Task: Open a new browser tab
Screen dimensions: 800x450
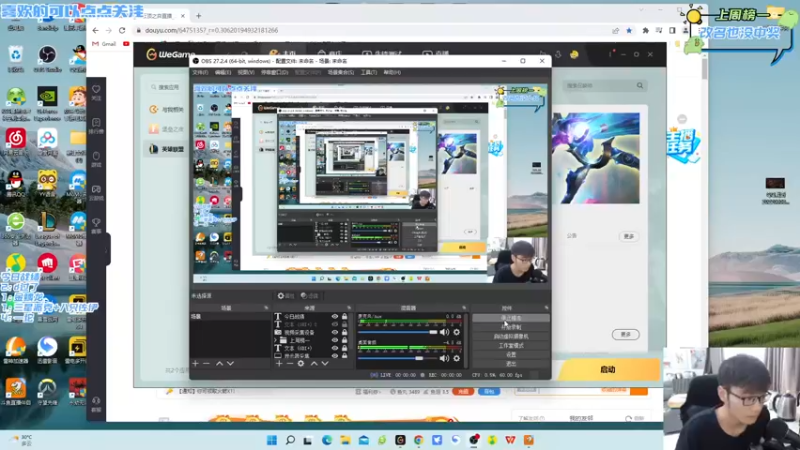Action: [x=198, y=16]
